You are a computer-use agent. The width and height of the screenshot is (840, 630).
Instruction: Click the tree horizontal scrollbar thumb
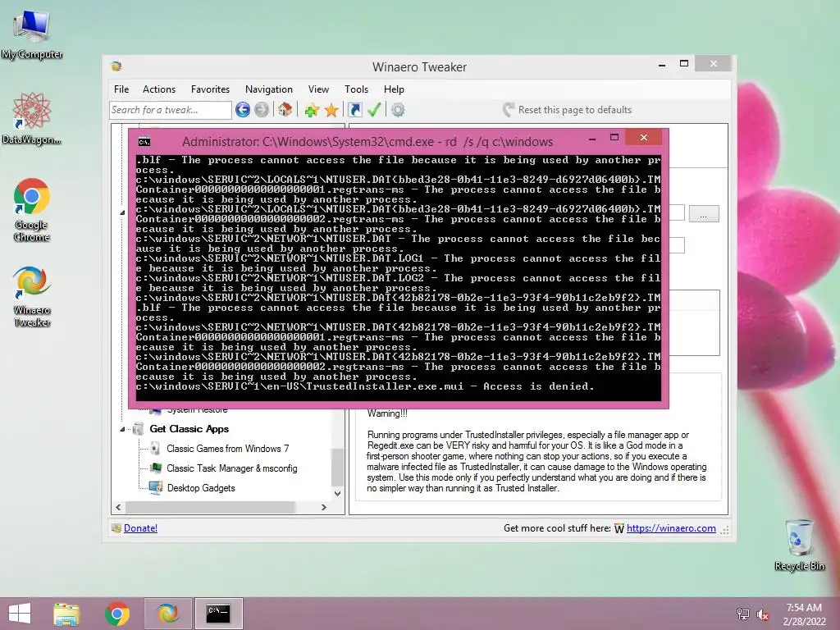pyautogui.click(x=209, y=507)
